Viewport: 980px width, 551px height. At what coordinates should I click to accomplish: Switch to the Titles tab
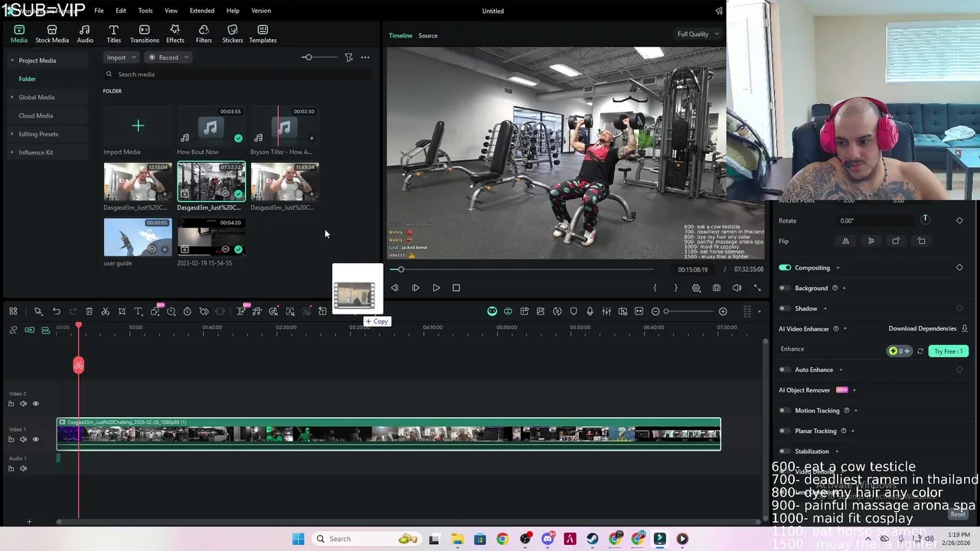(x=113, y=34)
